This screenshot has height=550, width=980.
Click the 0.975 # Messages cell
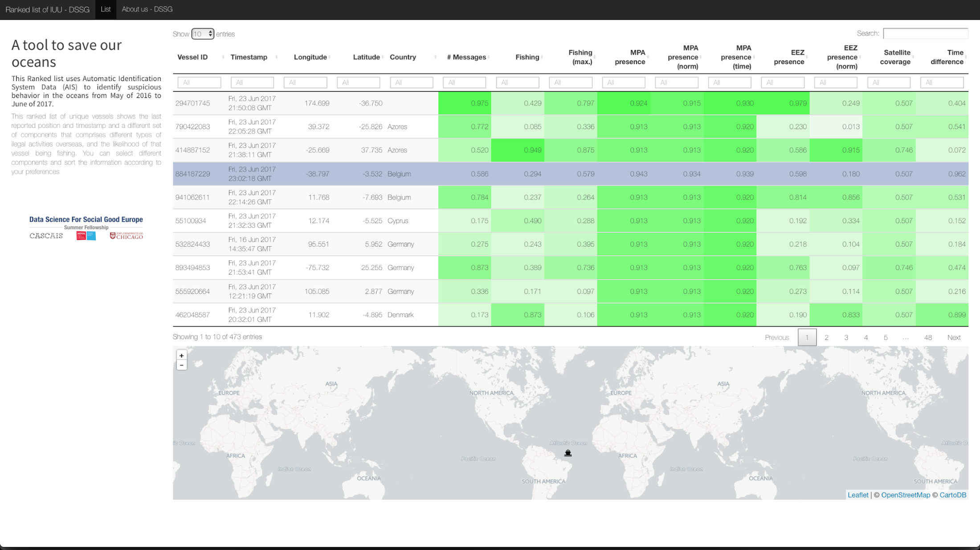coord(465,103)
